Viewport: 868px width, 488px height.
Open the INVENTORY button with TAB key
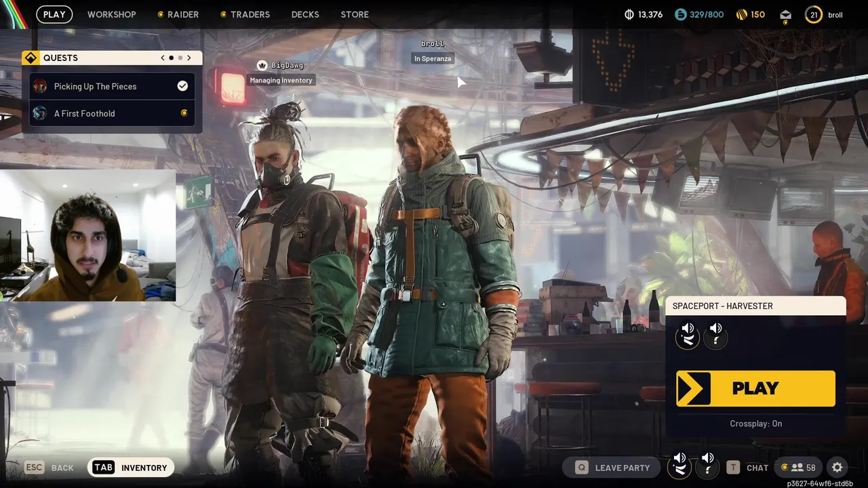pyautogui.click(x=130, y=468)
